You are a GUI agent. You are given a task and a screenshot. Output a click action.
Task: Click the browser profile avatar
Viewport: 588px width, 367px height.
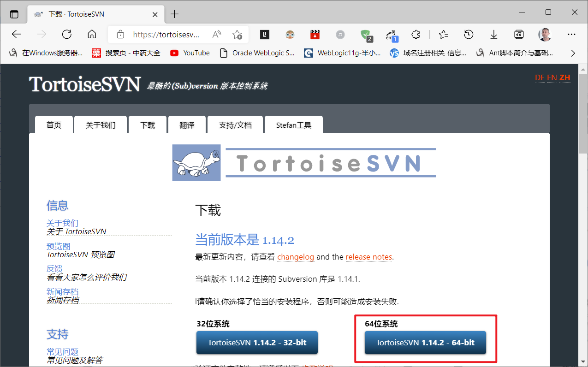[545, 34]
